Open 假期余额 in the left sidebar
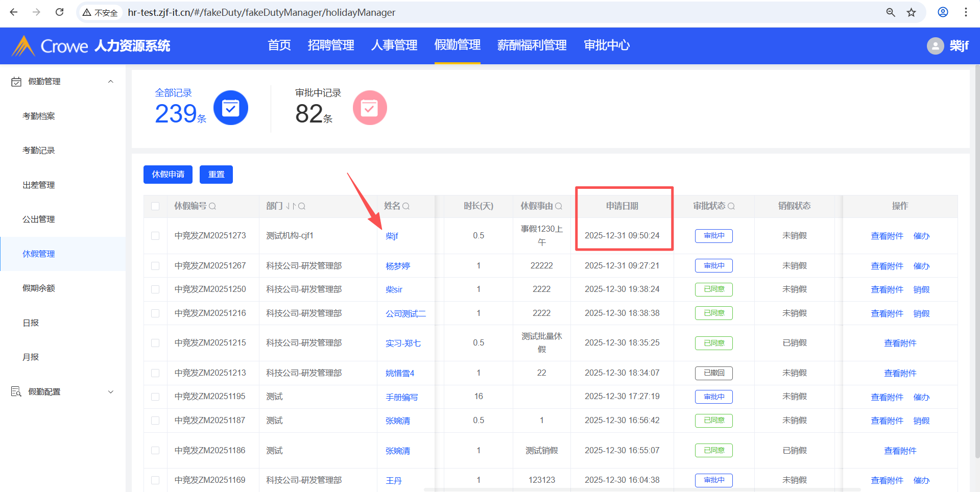 pyautogui.click(x=39, y=288)
